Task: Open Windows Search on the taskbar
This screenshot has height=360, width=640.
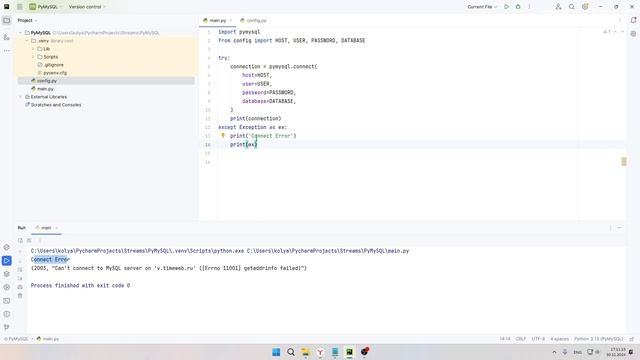Action: point(291,352)
